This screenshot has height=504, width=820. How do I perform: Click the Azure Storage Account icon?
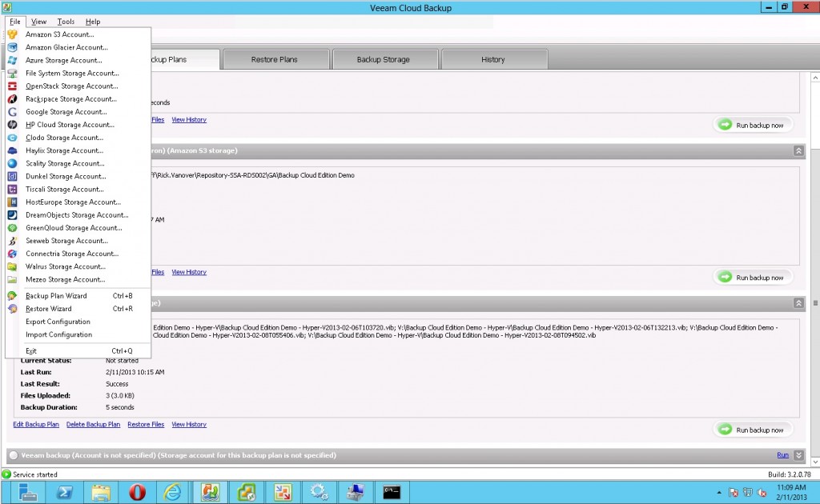tap(13, 60)
